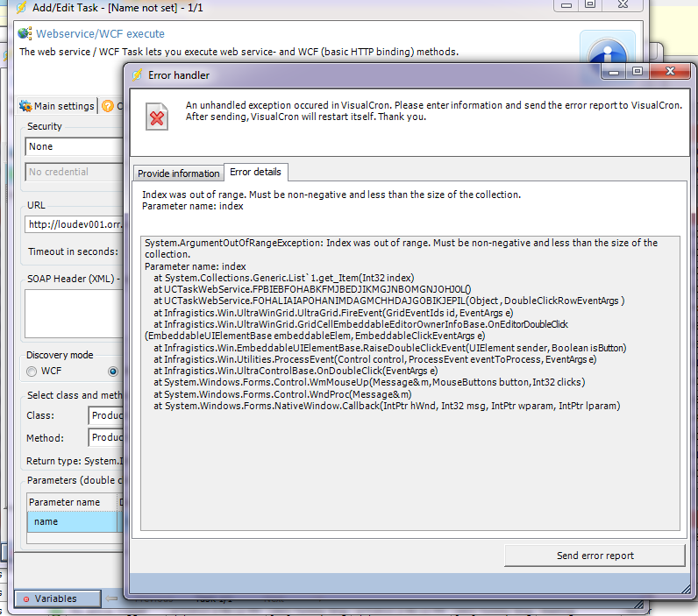Click the Variables button

point(57,598)
